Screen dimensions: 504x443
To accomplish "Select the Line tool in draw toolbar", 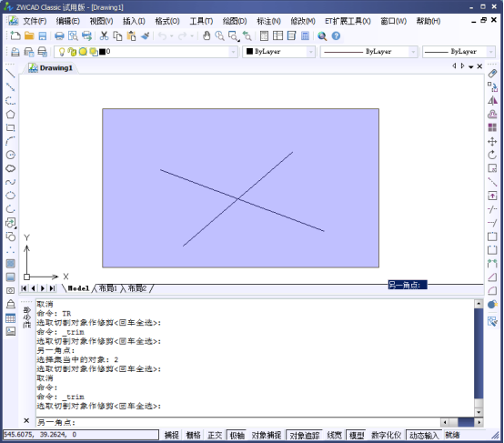I will (x=10, y=74).
